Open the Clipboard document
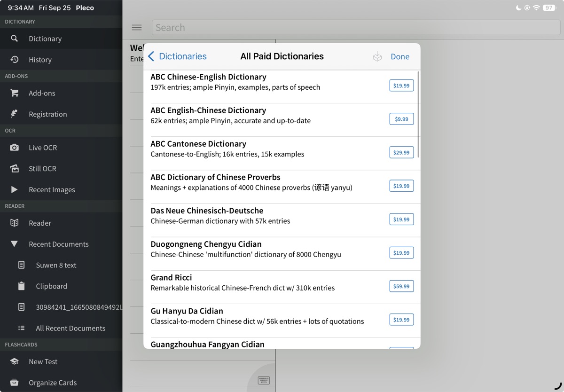 click(x=61, y=286)
